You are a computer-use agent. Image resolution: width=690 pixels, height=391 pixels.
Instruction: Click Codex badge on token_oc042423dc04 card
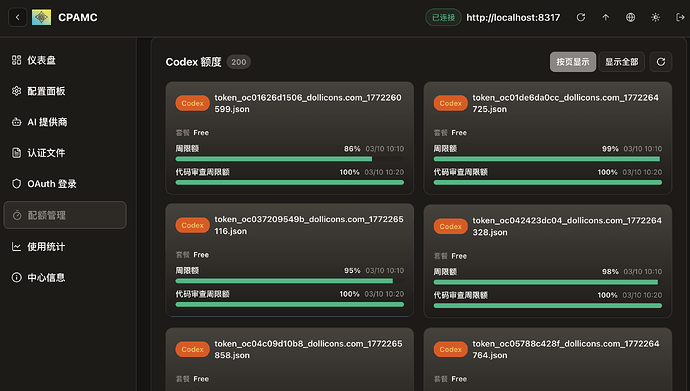pos(450,227)
